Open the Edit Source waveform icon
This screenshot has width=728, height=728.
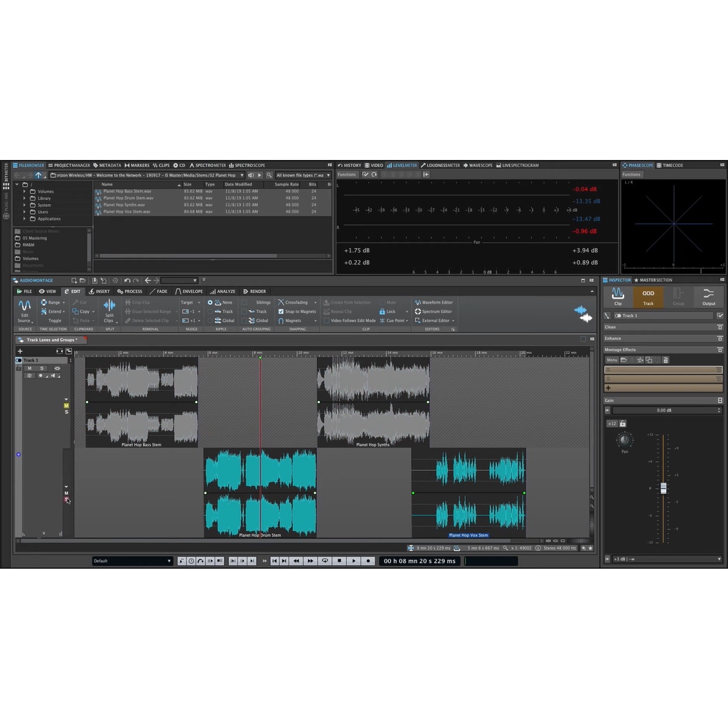[25, 306]
